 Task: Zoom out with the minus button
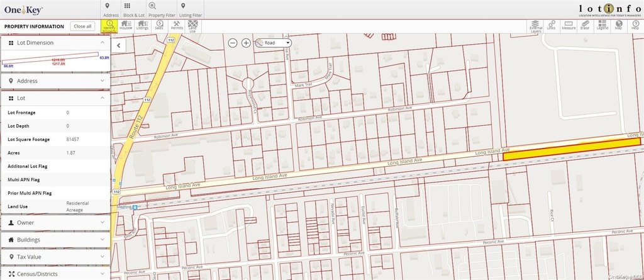(233, 43)
